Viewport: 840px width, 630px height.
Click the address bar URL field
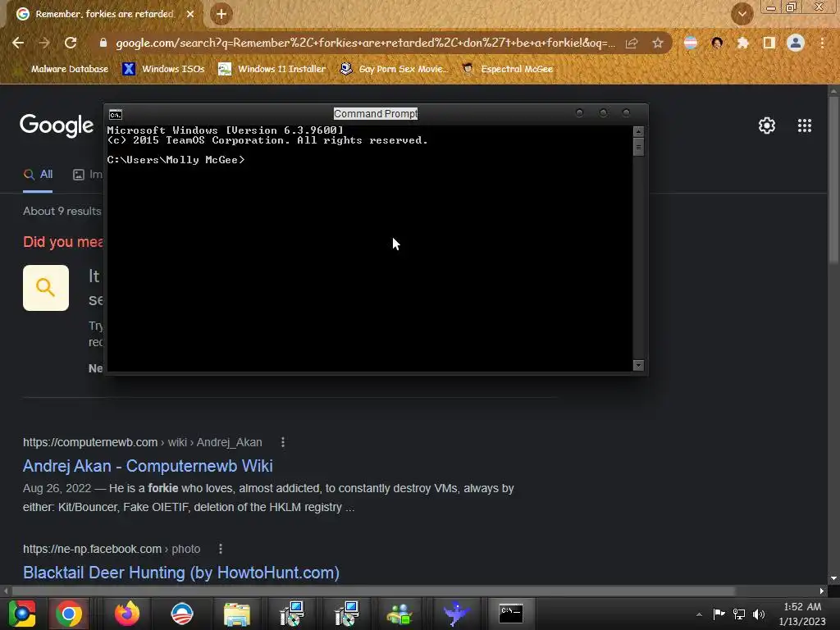[365, 43]
